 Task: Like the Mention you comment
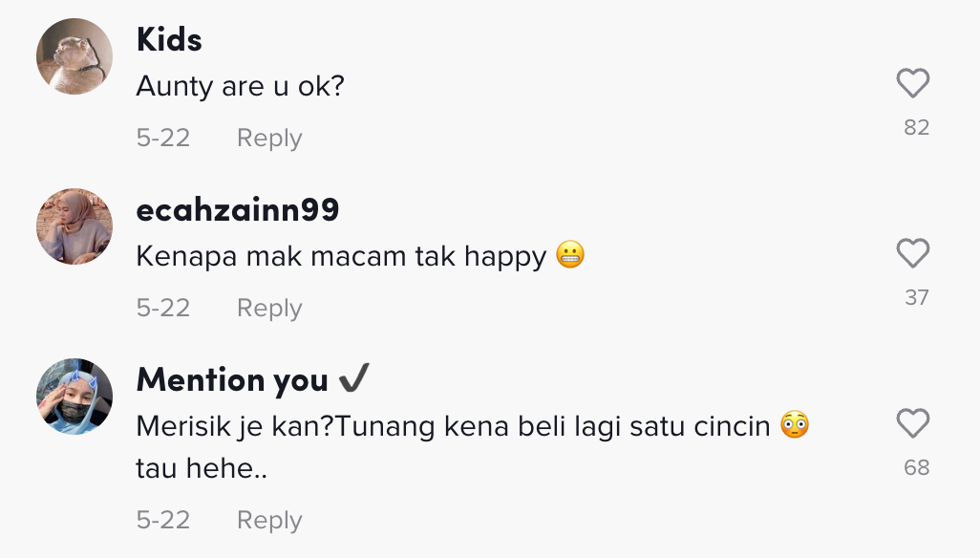[913, 423]
